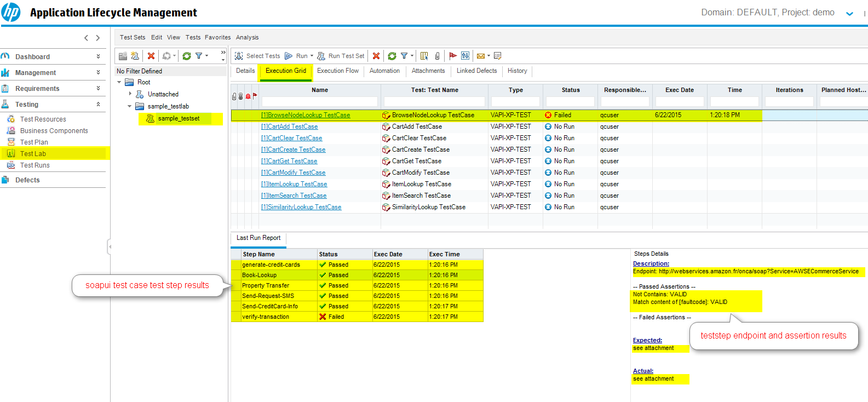Image resolution: width=868 pixels, height=402 pixels.
Task: Click the paperclip attachments icon in toolbar
Action: (x=437, y=56)
